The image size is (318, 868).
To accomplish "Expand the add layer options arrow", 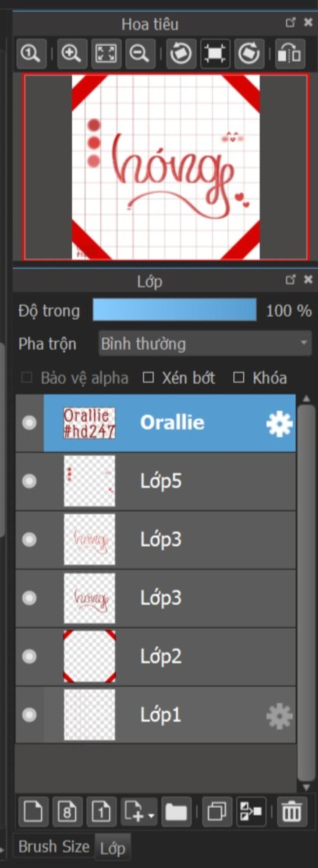I will pos(152,815).
